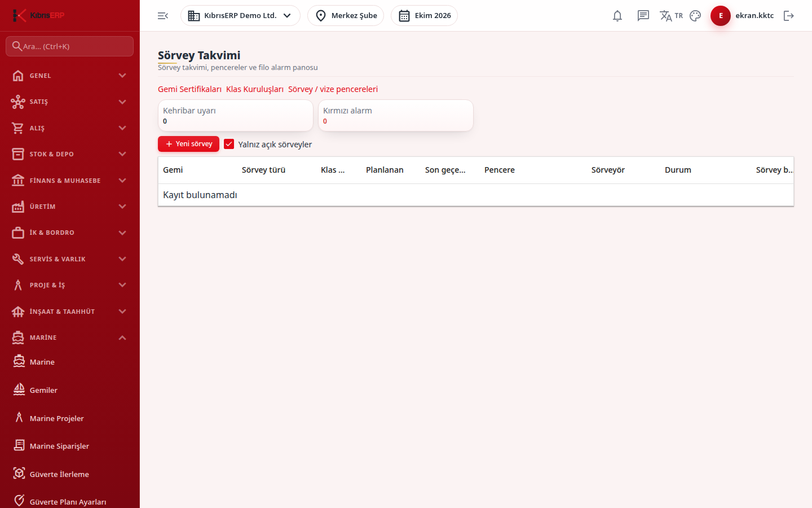
Task: Collapse the sidebar with the menu toggle icon
Action: point(163,16)
